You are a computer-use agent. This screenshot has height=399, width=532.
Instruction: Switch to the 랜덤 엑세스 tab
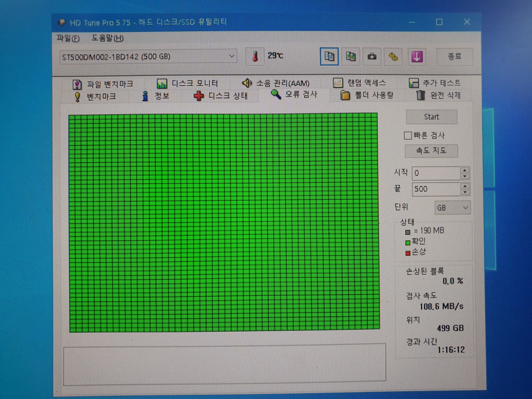point(360,83)
